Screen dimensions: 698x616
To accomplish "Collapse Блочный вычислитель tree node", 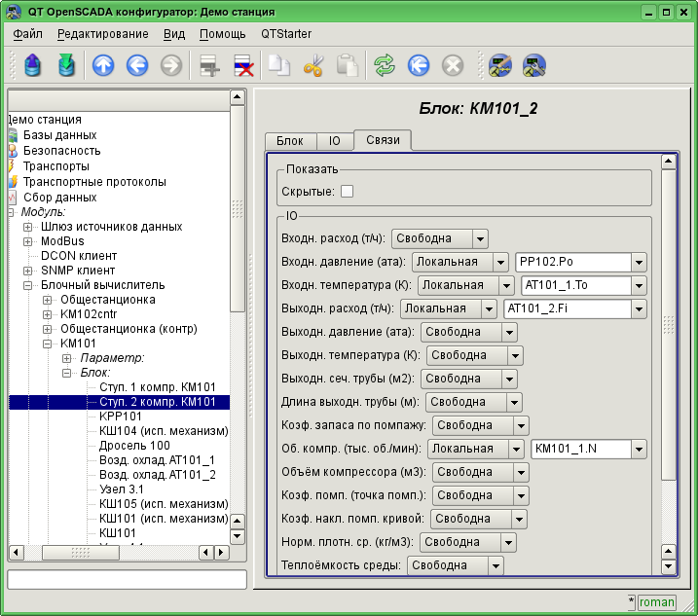I will 27,285.
